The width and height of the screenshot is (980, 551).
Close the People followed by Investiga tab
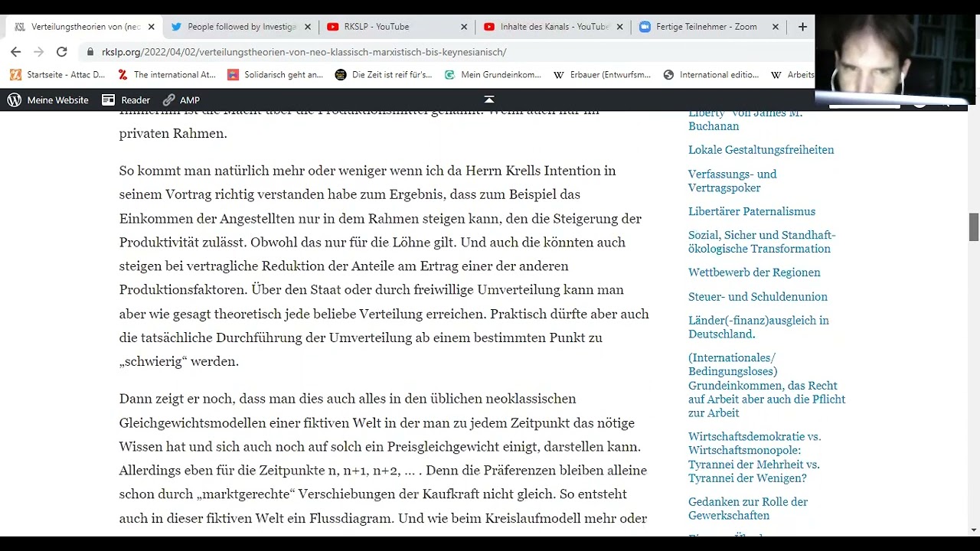tap(308, 27)
